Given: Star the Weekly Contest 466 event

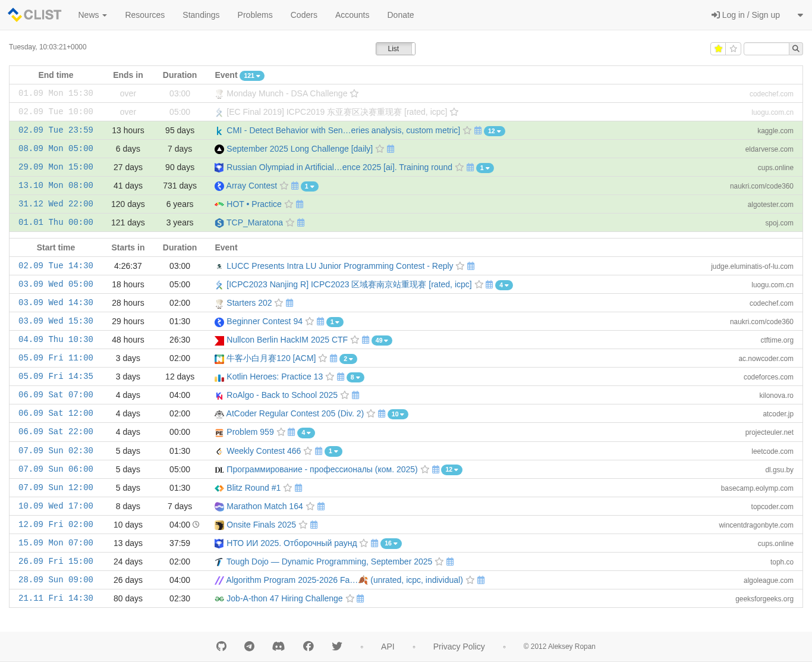Looking at the screenshot, I should tap(308, 451).
